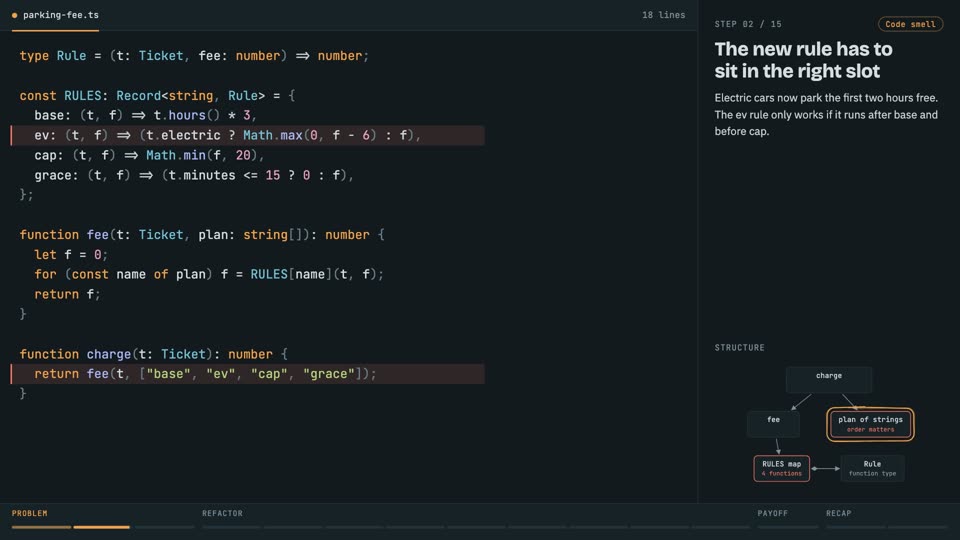Click the heading "The new rule has to sit in the right slot"
This screenshot has height=540, width=960.
803,60
